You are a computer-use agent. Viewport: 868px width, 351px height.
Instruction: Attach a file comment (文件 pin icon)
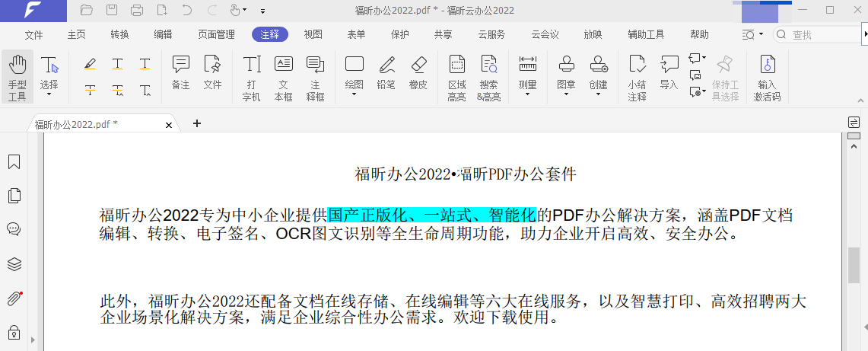click(212, 72)
